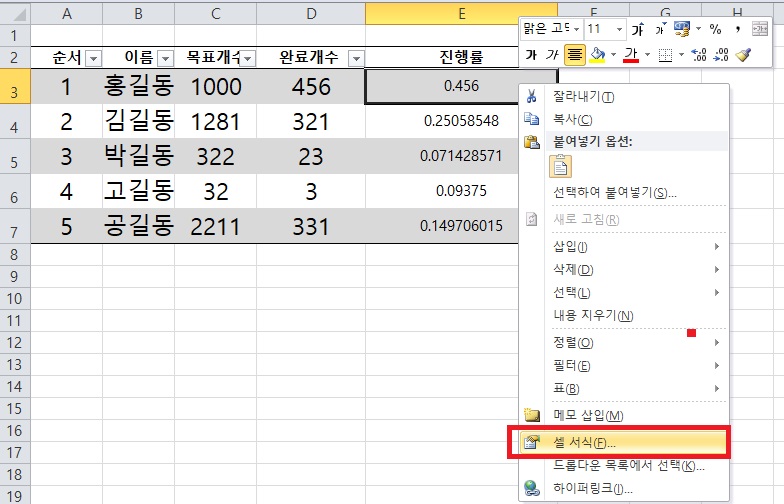
Task: Click the copy pages icon
Action: click(531, 119)
